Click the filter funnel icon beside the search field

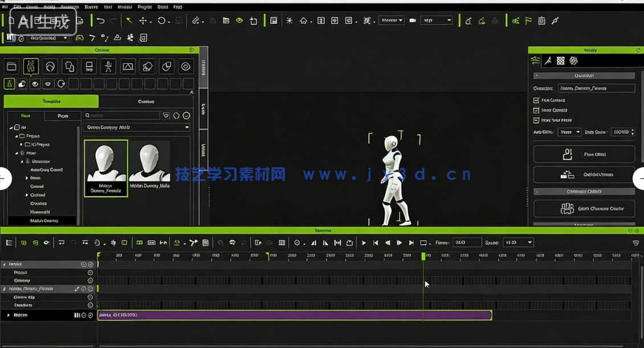[165, 115]
